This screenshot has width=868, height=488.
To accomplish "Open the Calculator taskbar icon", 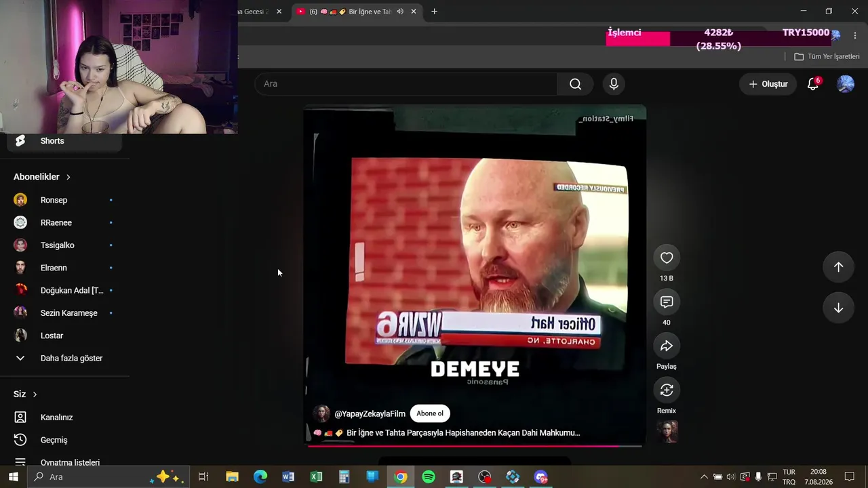I will click(344, 477).
